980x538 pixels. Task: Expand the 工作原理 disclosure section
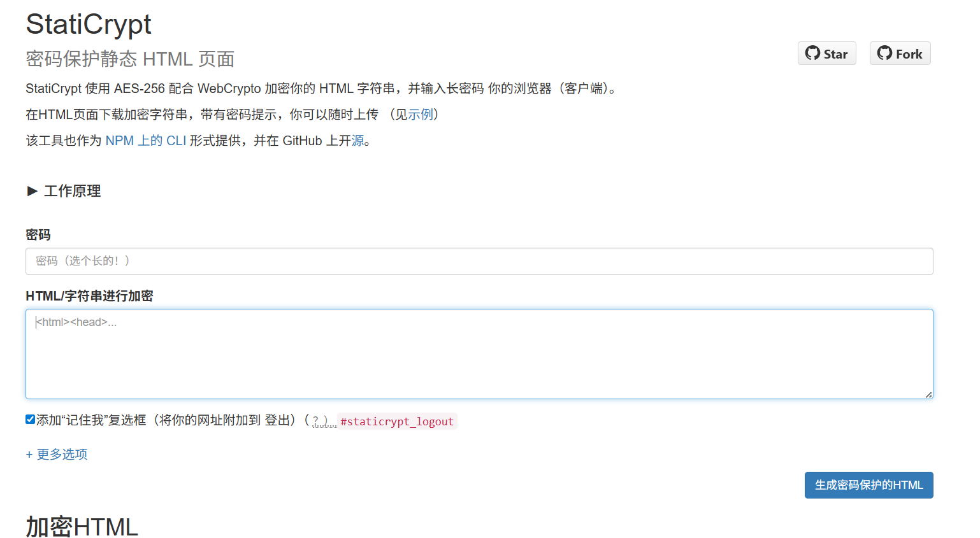[x=64, y=191]
